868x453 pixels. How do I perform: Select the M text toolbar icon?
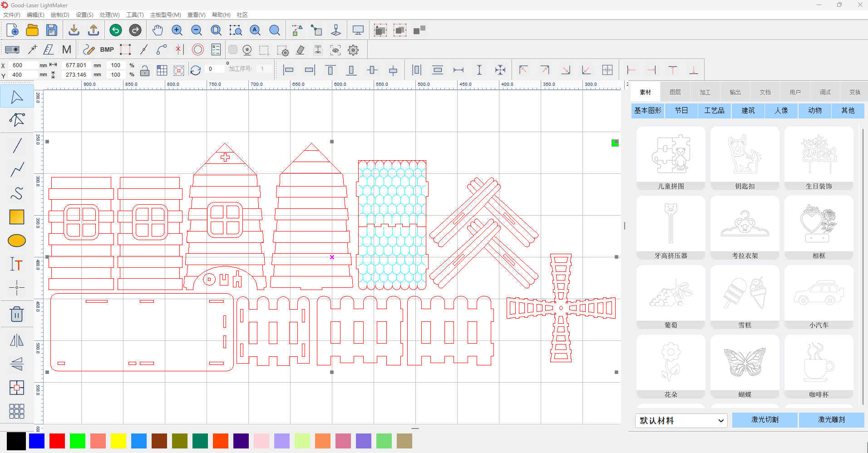(x=67, y=49)
